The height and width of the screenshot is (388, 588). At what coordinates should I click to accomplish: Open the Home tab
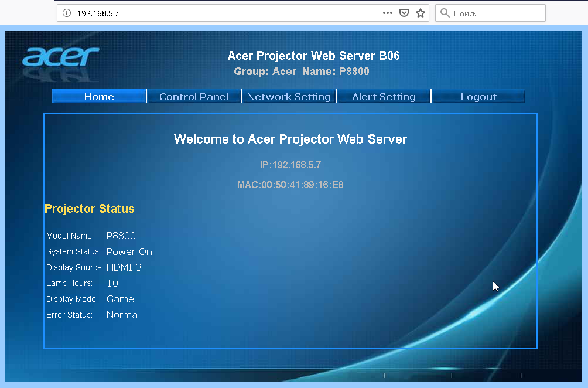pos(99,97)
